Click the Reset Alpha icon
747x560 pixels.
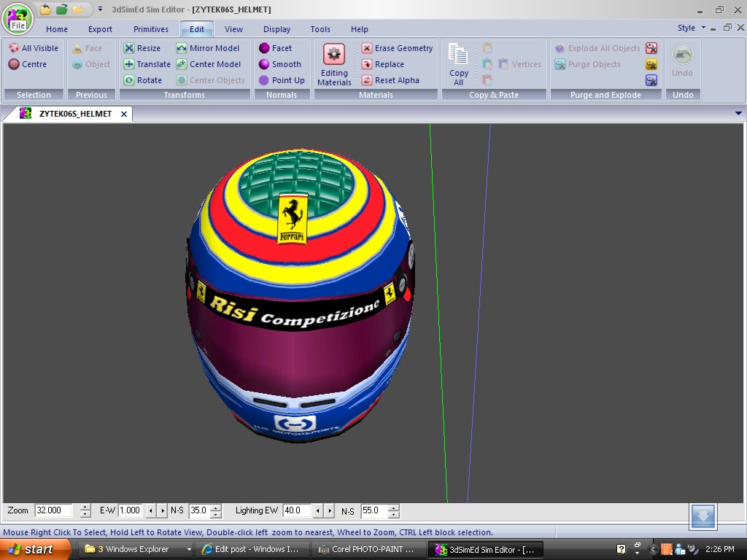click(367, 80)
